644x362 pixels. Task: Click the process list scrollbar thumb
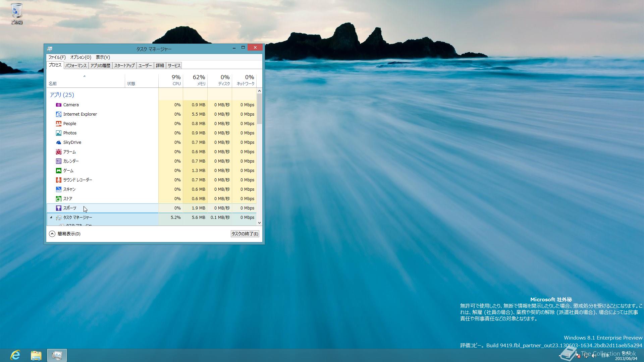click(259, 109)
